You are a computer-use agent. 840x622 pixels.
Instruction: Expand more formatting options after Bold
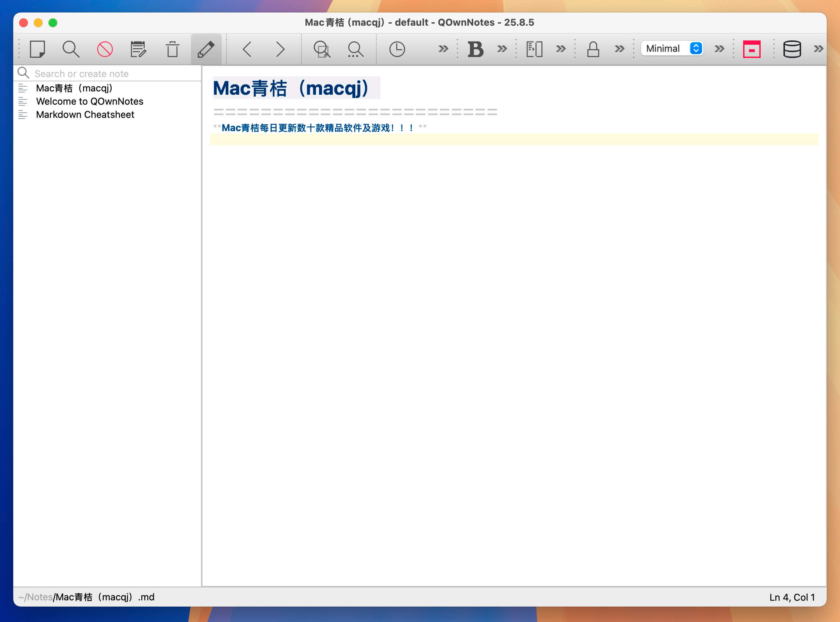click(x=502, y=48)
